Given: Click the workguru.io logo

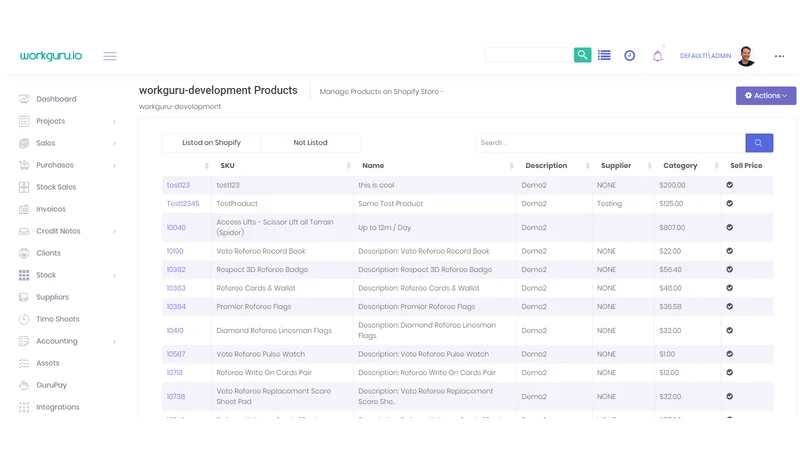Looking at the screenshot, I should point(51,56).
